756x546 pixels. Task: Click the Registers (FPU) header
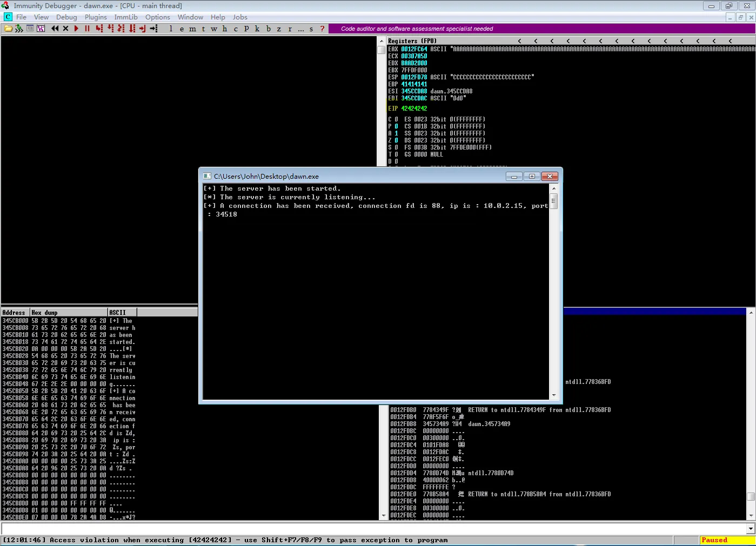point(412,41)
